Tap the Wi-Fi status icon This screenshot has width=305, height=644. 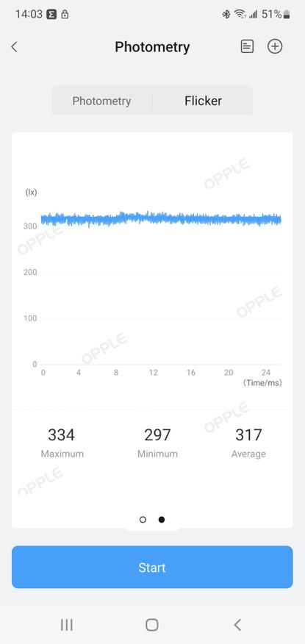tap(240, 15)
